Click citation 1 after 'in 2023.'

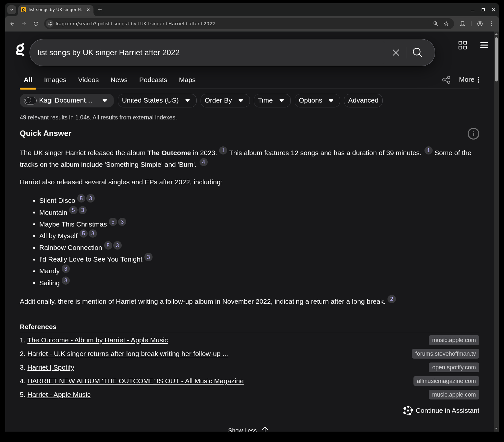pyautogui.click(x=223, y=151)
